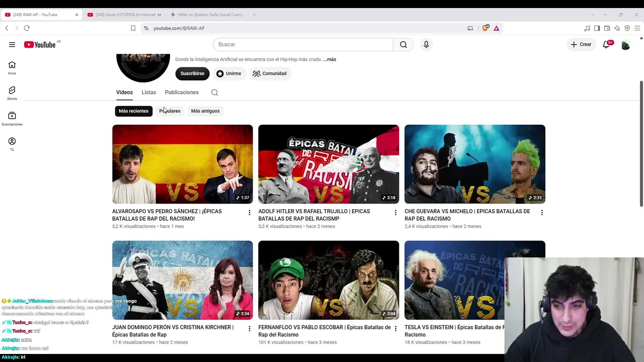Open the Comunidad button
Screen dimensions: 644x362
[270, 73]
